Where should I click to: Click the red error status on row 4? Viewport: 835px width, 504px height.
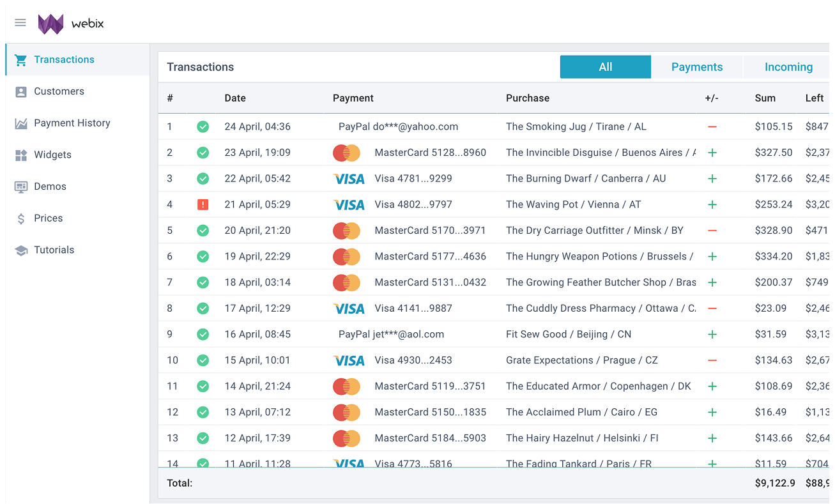click(x=203, y=205)
